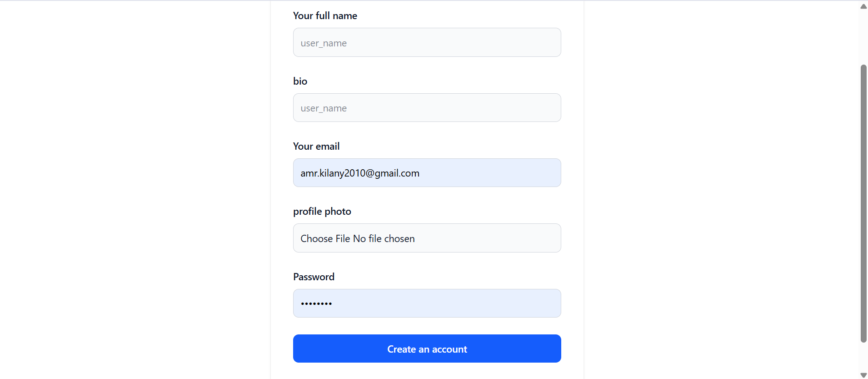Click the "Your email" label
This screenshot has width=868, height=379.
point(316,147)
